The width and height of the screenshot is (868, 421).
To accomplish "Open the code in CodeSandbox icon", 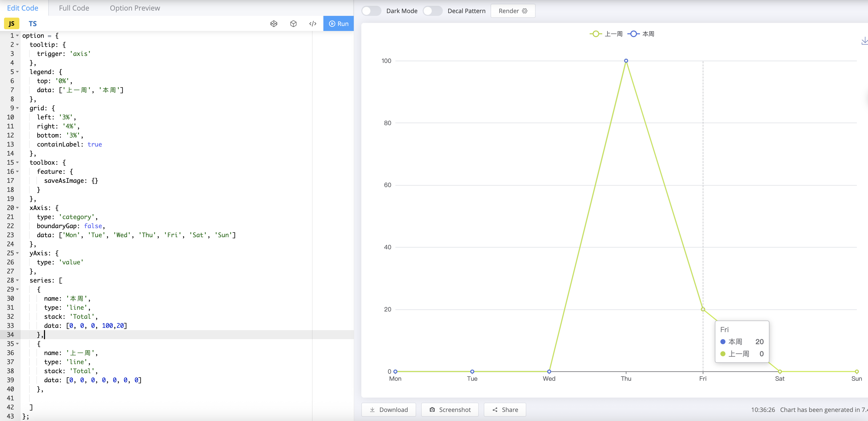I will click(293, 24).
